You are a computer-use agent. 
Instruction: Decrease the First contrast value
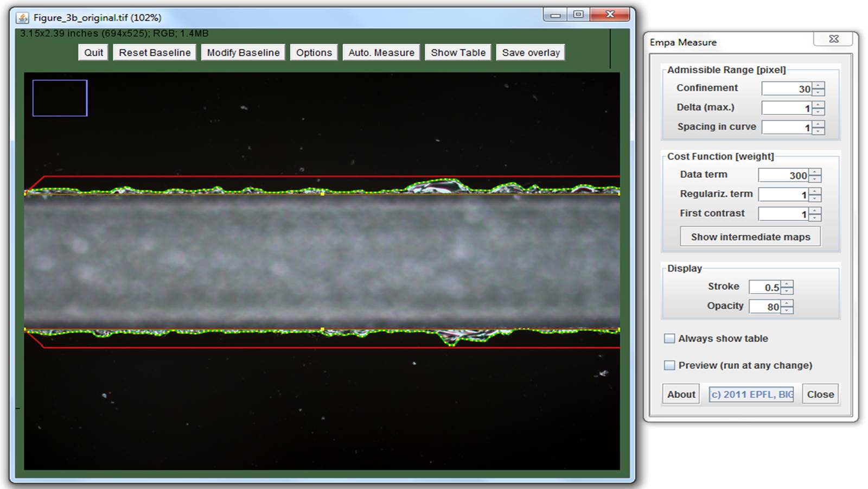click(815, 218)
